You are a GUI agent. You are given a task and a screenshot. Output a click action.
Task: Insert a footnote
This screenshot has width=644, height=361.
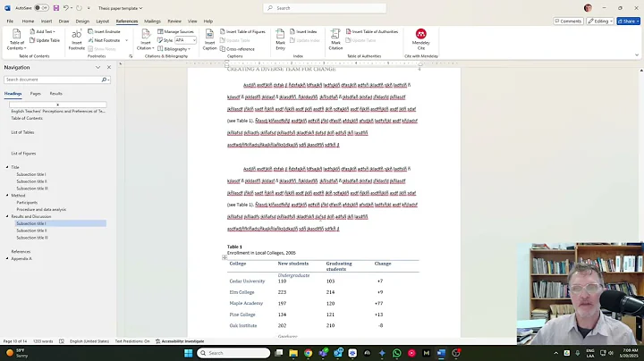76,40
